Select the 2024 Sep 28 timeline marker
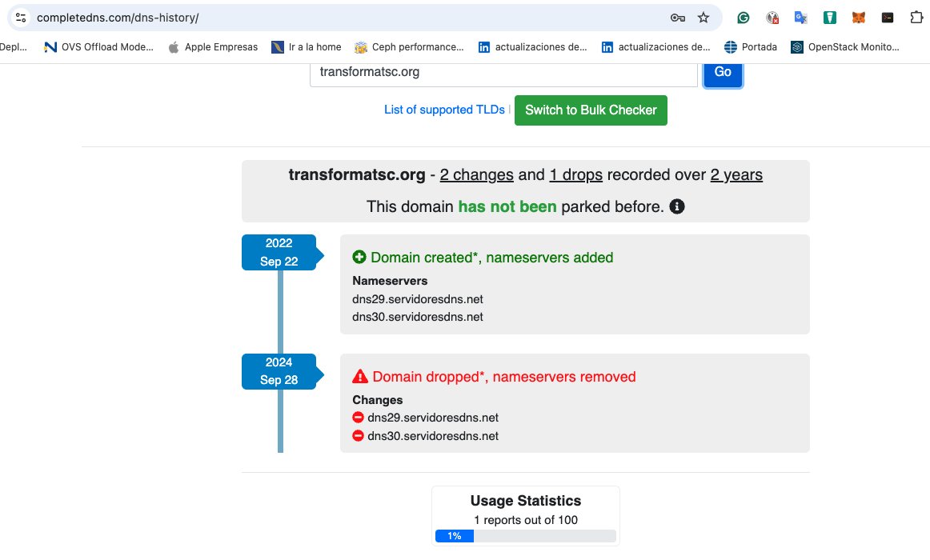The image size is (930, 560). (279, 371)
